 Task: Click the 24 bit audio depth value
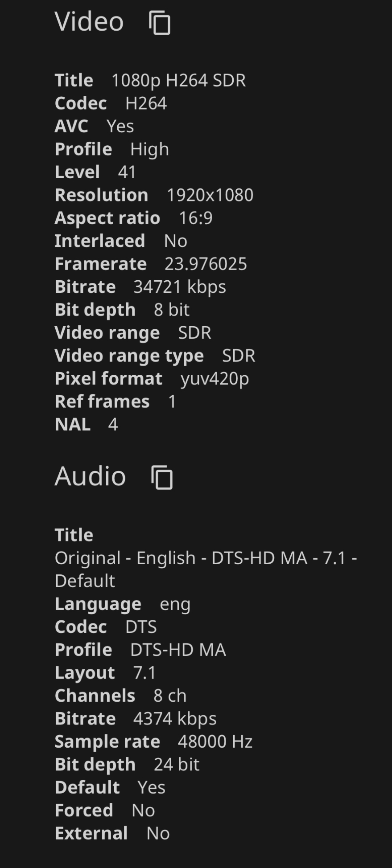coord(176,765)
